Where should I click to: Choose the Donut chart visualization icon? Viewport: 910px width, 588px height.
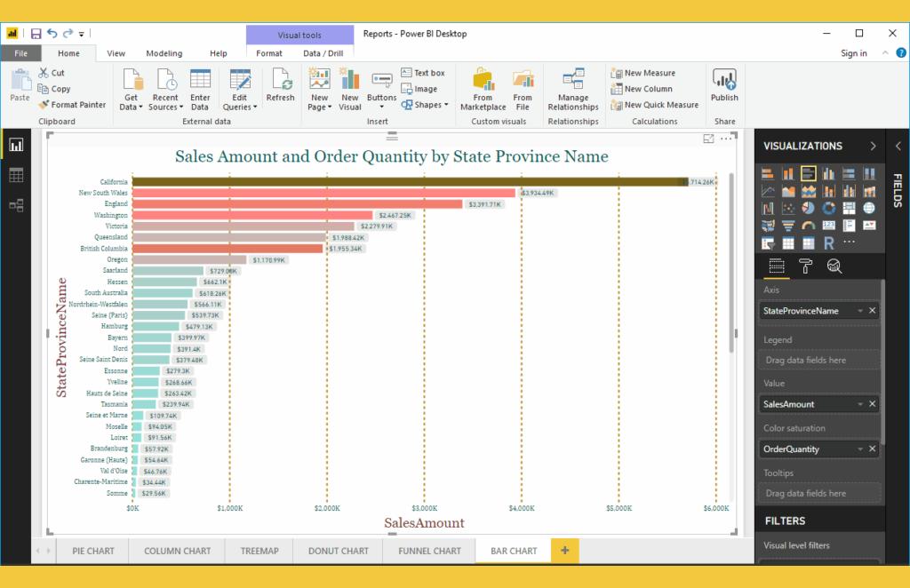[829, 208]
